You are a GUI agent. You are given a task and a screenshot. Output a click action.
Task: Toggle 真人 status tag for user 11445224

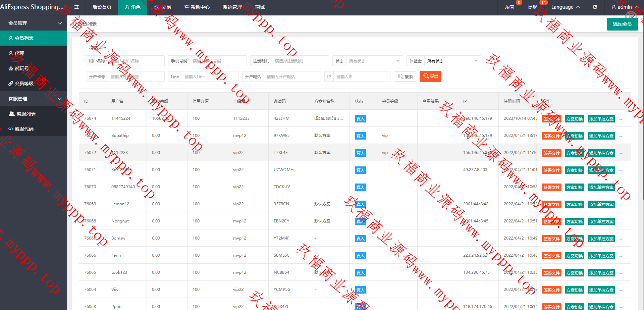360,119
